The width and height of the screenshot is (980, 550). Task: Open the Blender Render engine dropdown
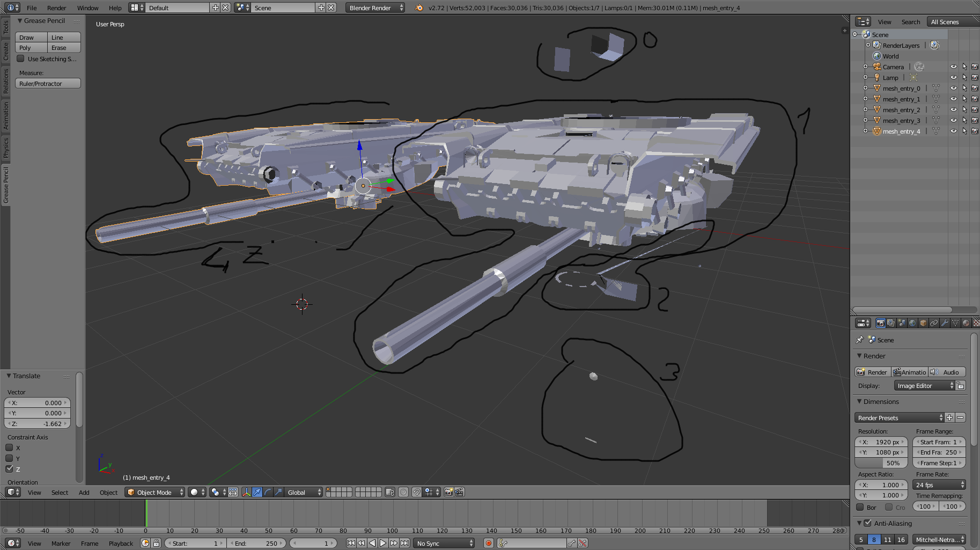[375, 8]
